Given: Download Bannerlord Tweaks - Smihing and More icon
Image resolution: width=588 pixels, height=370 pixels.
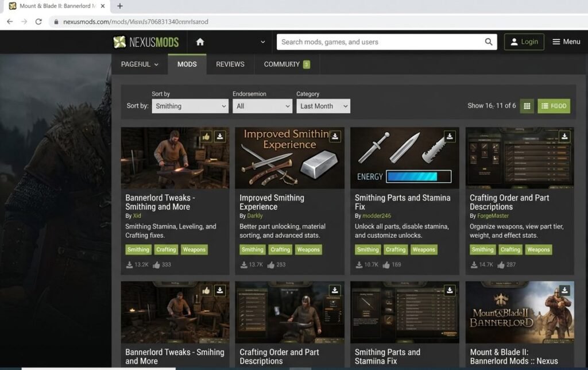Looking at the screenshot, I should click(x=220, y=291).
